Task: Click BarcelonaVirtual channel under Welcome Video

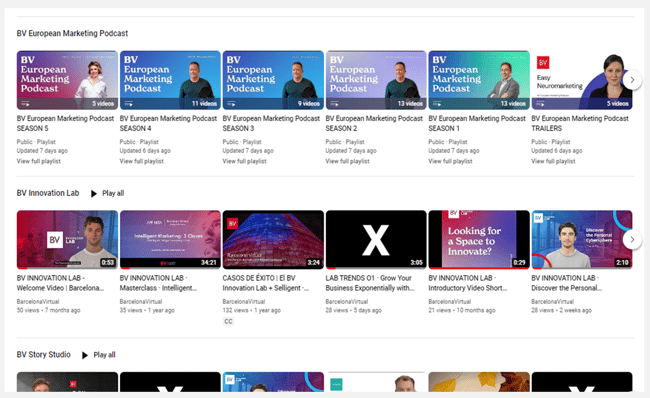Action: pos(38,302)
